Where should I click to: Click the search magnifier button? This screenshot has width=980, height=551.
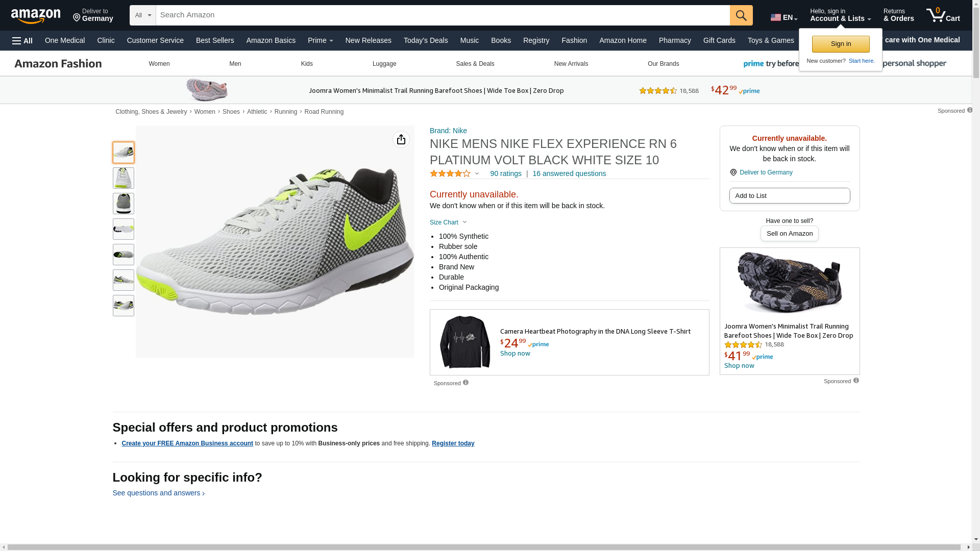point(741,15)
